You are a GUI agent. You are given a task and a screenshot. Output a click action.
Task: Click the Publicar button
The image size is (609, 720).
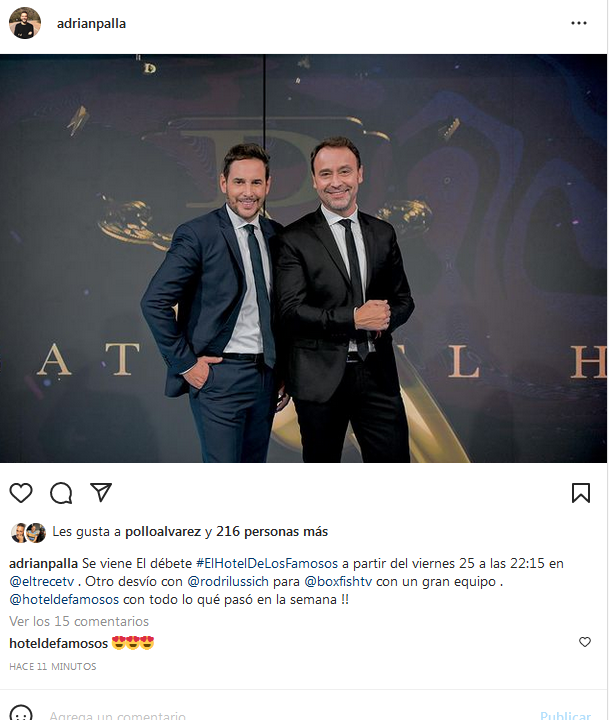click(x=565, y=715)
